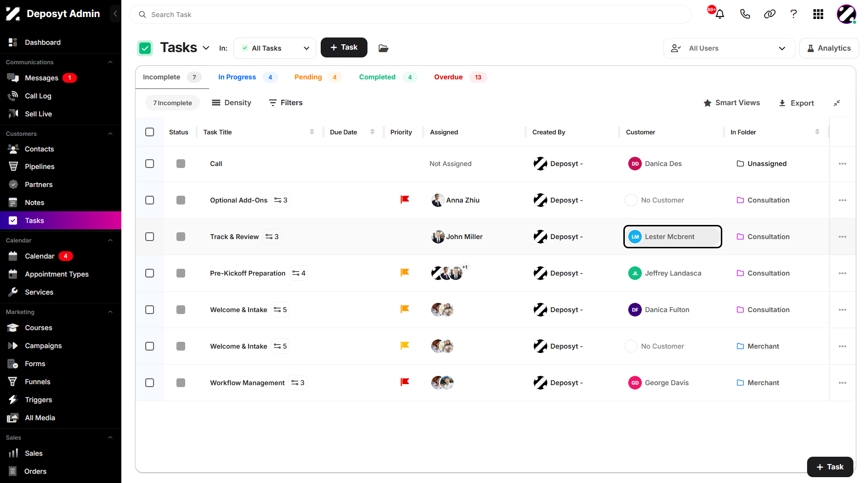Collapse the Communications section
Screen dimensions: 868x483
(110, 62)
